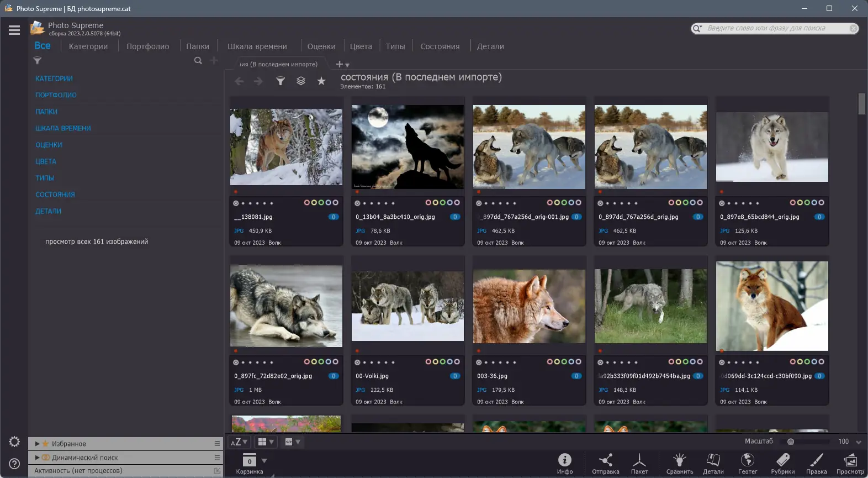Set pink color label on 00-Volki.jpg

pos(428,362)
